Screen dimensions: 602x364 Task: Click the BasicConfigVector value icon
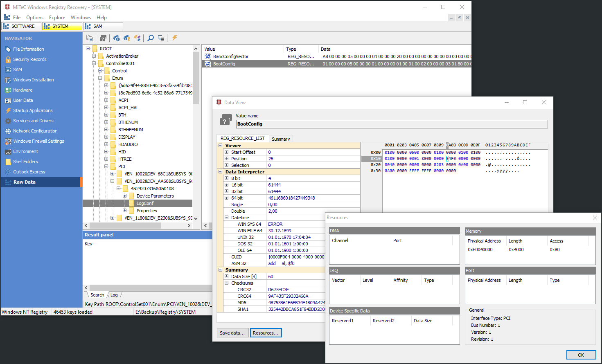tap(208, 56)
